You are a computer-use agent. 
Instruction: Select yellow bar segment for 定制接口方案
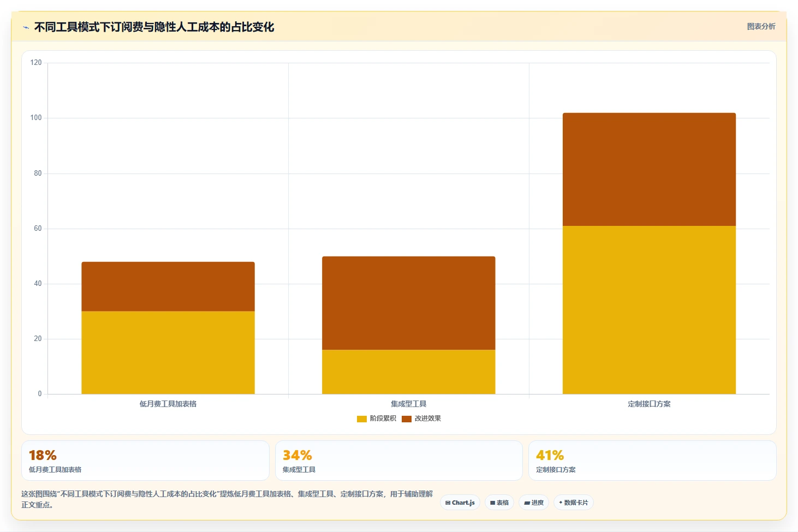coord(649,310)
